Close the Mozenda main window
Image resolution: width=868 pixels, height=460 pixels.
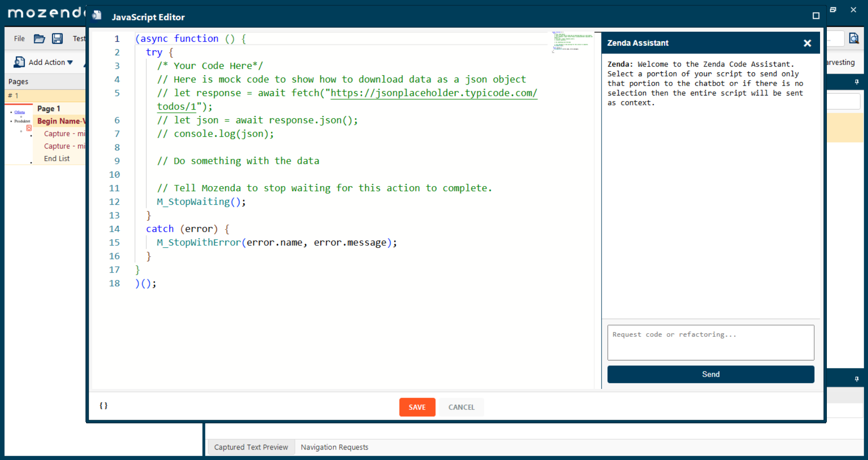(x=854, y=10)
